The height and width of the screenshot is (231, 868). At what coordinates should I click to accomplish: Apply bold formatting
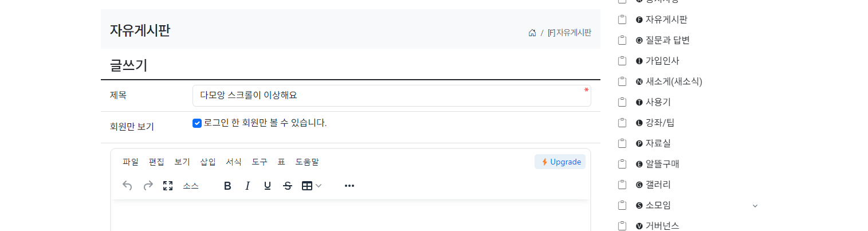coord(227,186)
